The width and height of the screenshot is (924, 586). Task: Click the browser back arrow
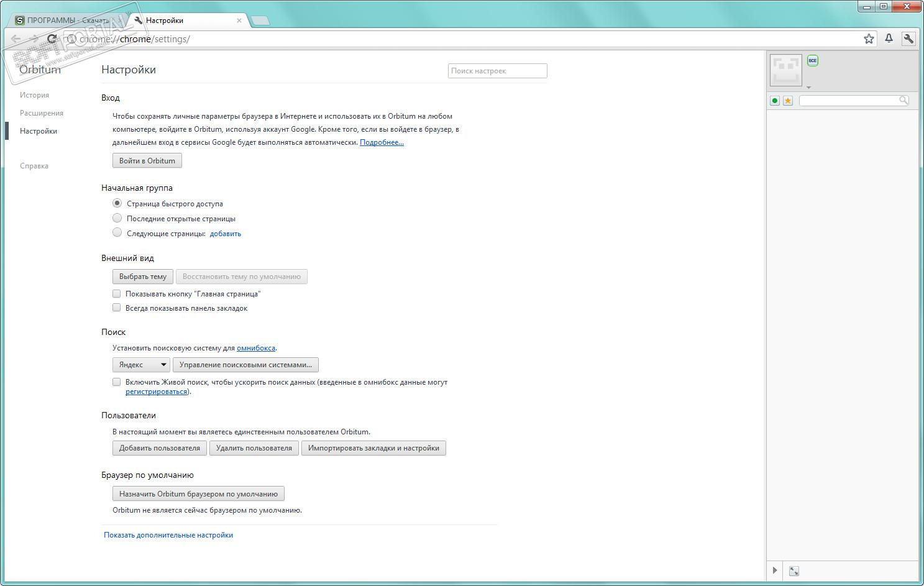16,39
